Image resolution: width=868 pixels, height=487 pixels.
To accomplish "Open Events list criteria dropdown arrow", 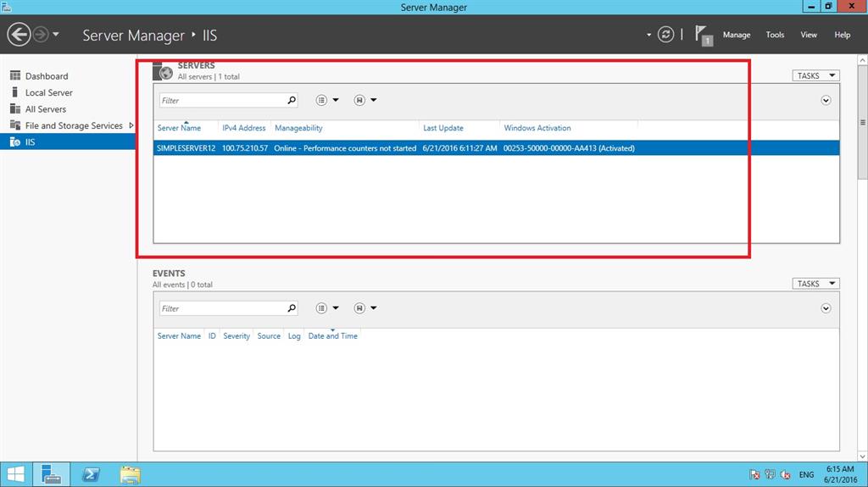I will 336,308.
